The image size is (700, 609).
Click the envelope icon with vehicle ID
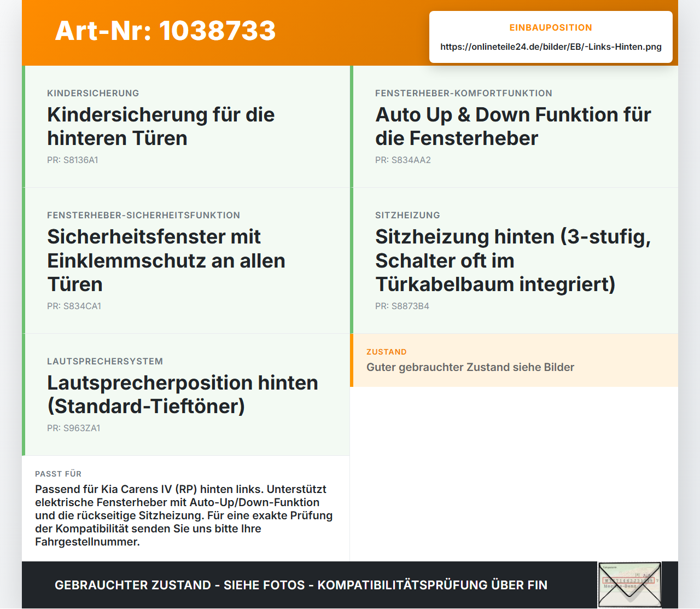629,584
